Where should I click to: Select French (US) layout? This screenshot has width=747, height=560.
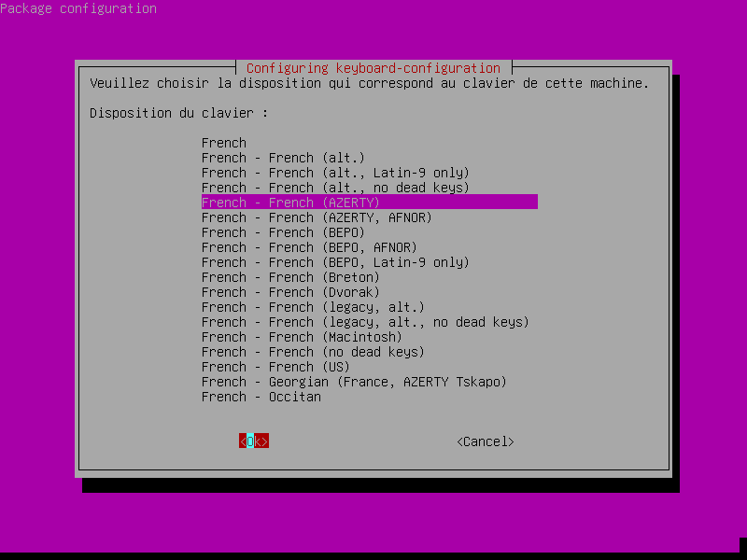(275, 367)
